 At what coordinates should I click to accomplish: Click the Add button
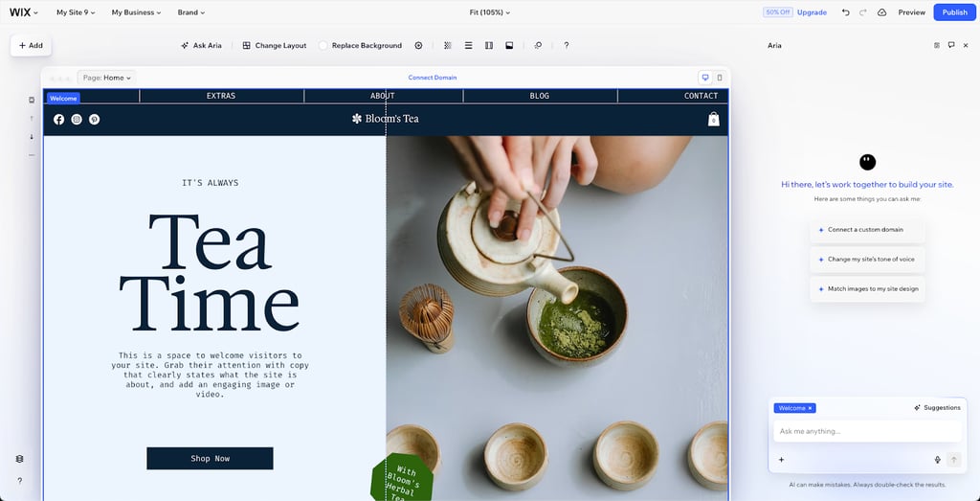31,45
